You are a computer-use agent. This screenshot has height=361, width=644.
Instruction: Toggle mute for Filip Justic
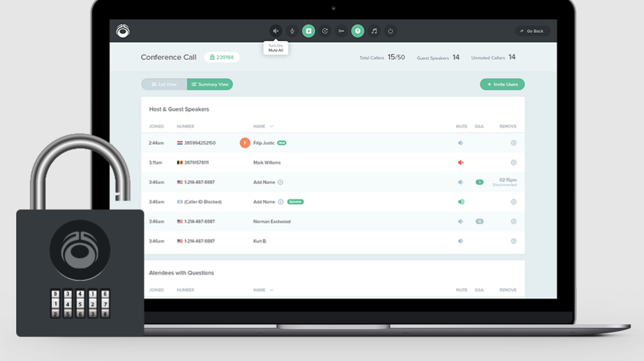(461, 143)
